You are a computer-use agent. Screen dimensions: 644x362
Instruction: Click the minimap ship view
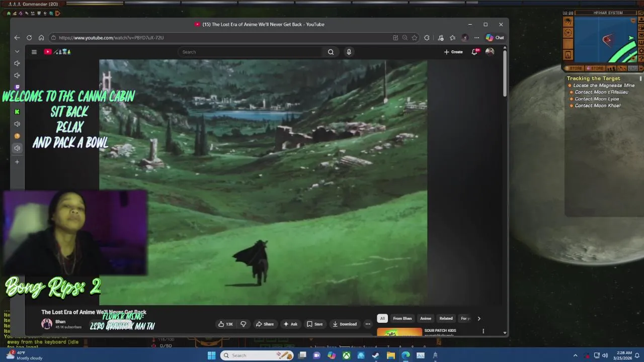[606, 39]
